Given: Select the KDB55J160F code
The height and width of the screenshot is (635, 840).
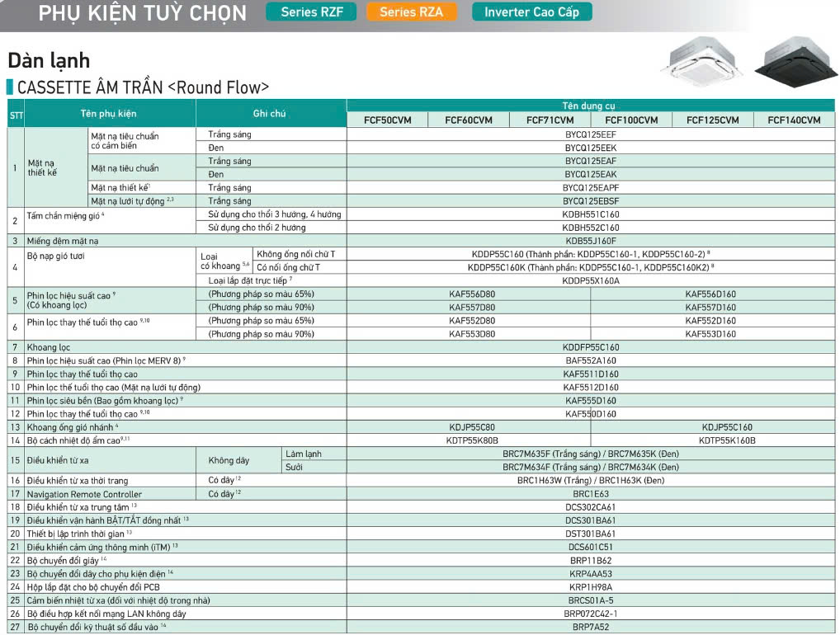Looking at the screenshot, I should coord(591,241).
